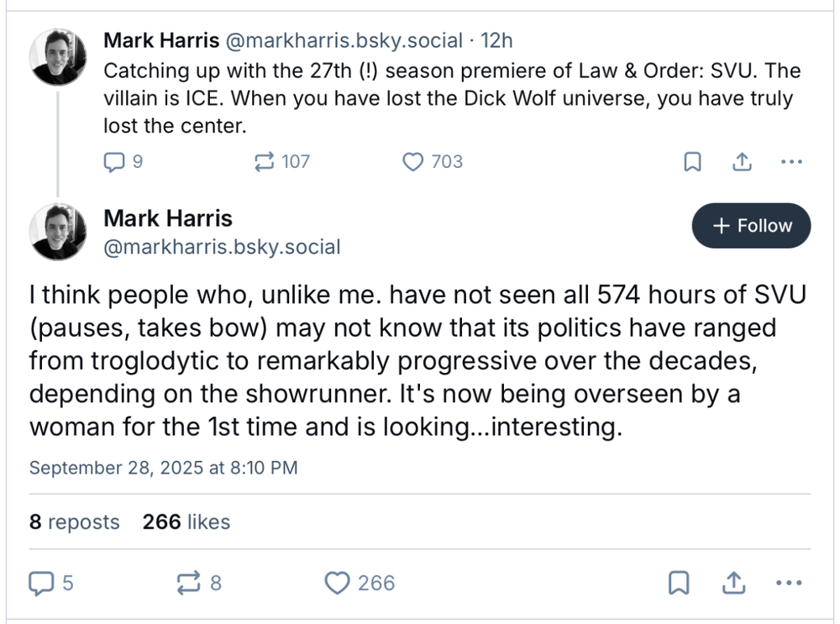
Task: Click repost arrows icon beside count 8
Action: 188,582
